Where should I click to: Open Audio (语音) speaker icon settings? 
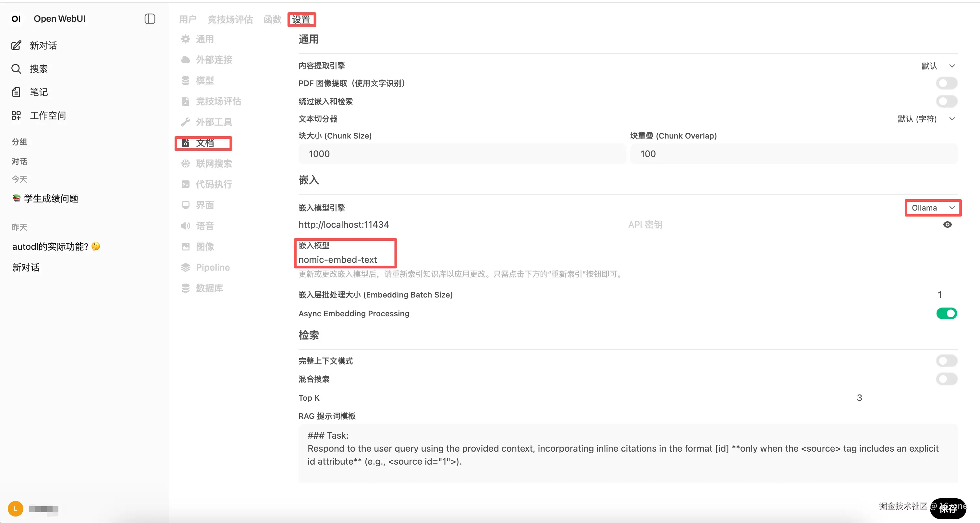pos(185,226)
